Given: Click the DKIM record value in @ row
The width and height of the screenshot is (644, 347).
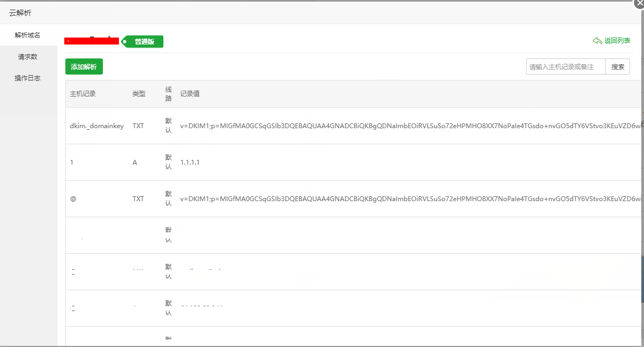Looking at the screenshot, I should (411, 199).
